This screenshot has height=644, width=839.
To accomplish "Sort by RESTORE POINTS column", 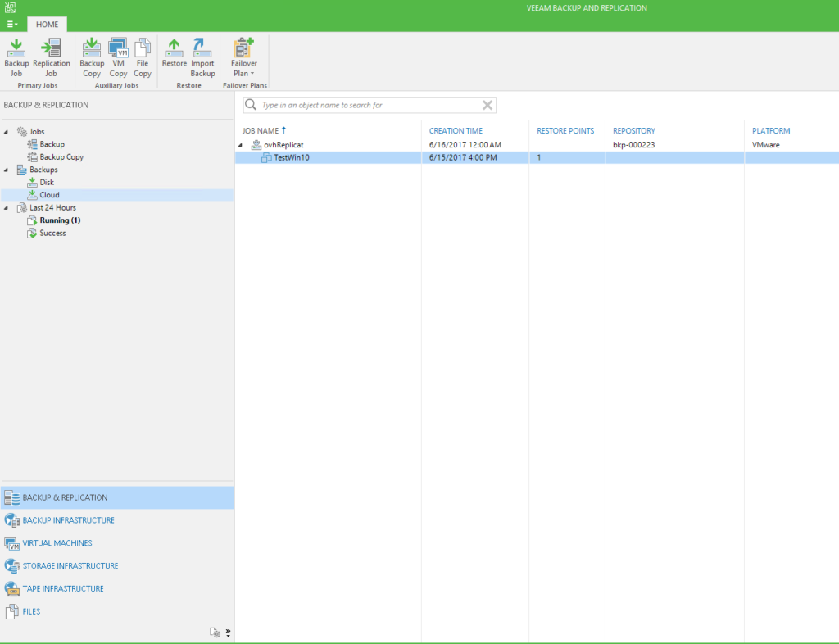I will click(565, 130).
